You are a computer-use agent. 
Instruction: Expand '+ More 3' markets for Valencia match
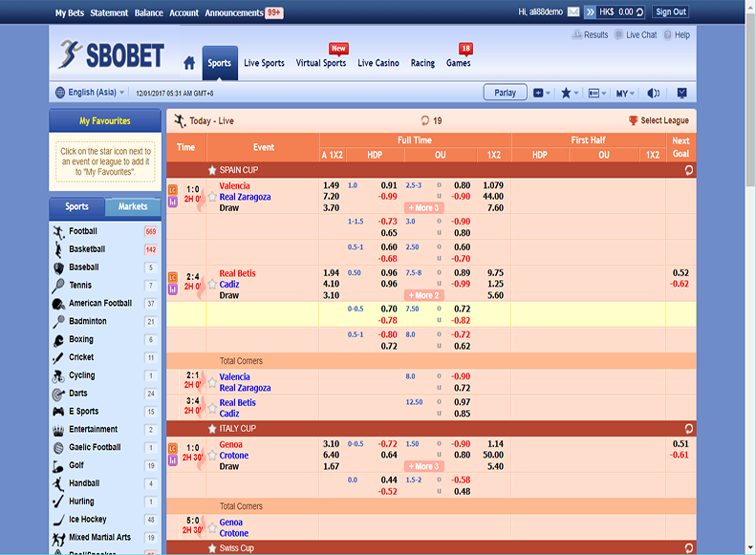click(x=423, y=207)
